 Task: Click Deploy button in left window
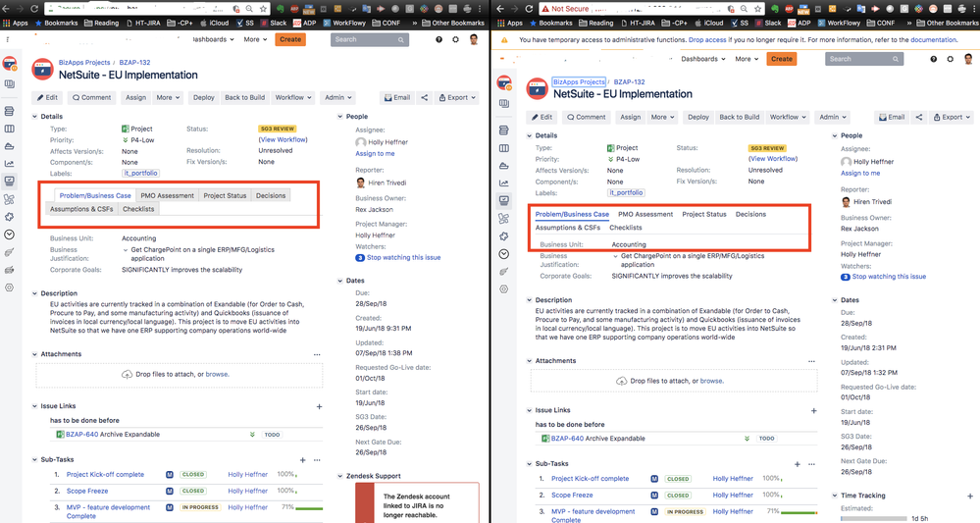coord(203,97)
